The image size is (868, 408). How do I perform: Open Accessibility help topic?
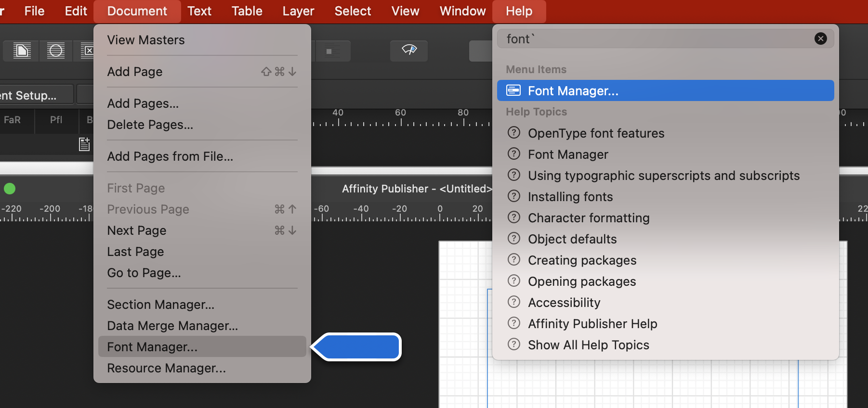[666, 303]
